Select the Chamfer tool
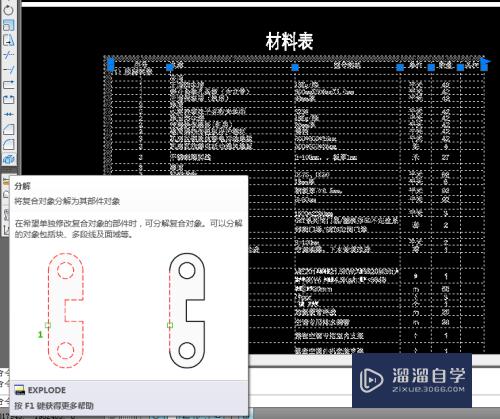The width and height of the screenshot is (500, 419). point(8,129)
